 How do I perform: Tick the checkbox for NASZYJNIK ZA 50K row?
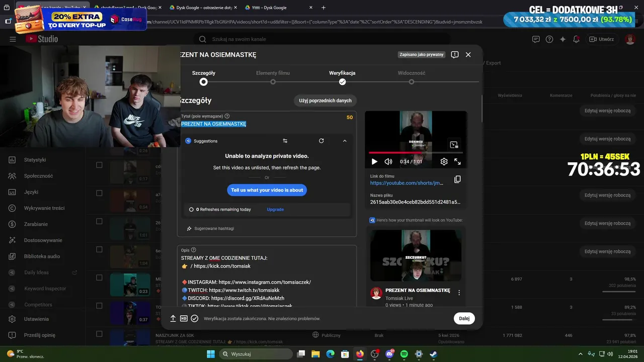(99, 334)
